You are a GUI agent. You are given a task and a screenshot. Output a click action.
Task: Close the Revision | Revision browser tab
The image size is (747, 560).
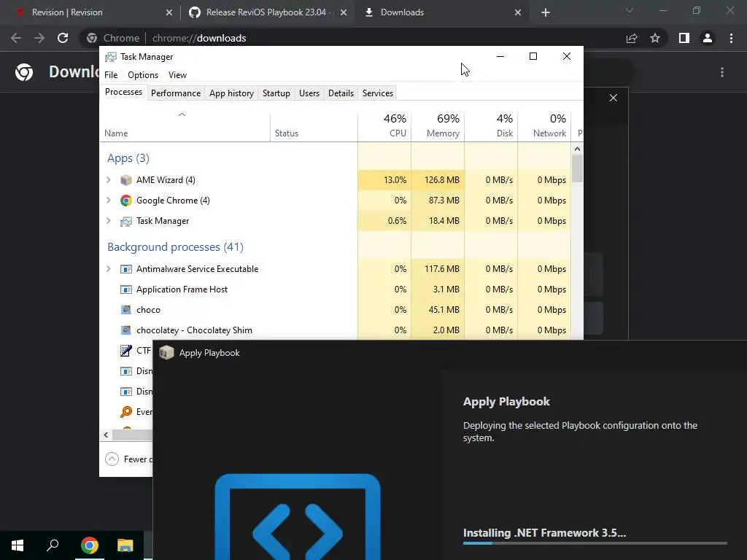coord(169,12)
